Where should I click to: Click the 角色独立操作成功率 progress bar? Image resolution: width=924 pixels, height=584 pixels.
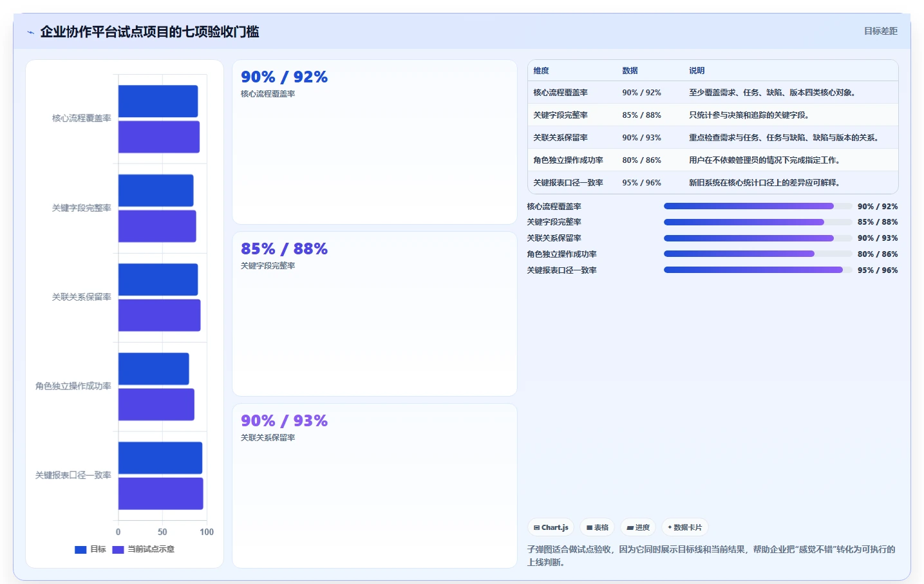pos(758,254)
